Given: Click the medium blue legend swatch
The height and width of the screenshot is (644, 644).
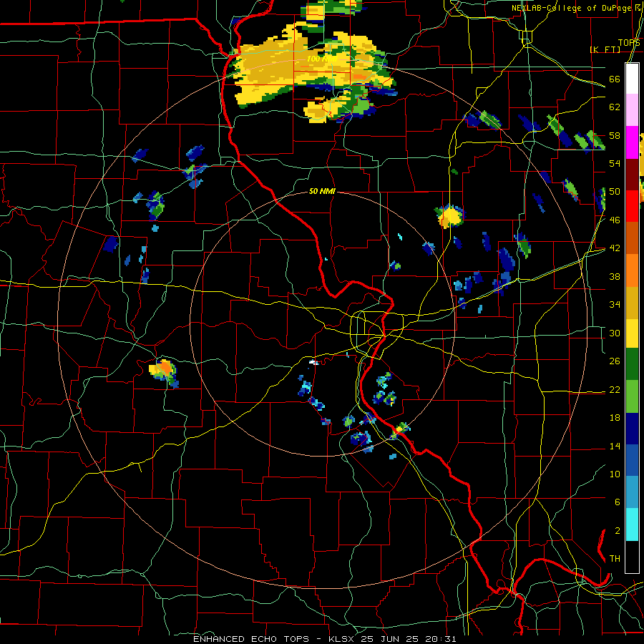Looking at the screenshot, I should click(x=632, y=460).
